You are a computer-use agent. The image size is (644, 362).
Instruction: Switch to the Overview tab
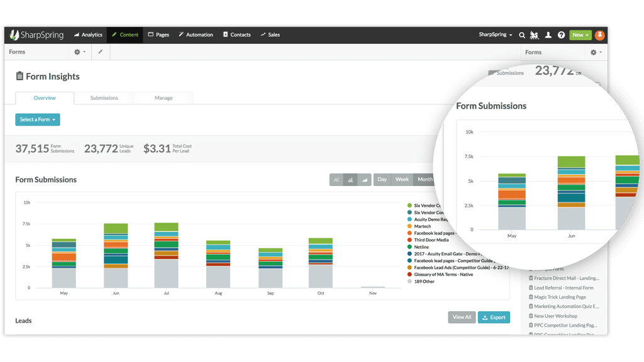(45, 98)
